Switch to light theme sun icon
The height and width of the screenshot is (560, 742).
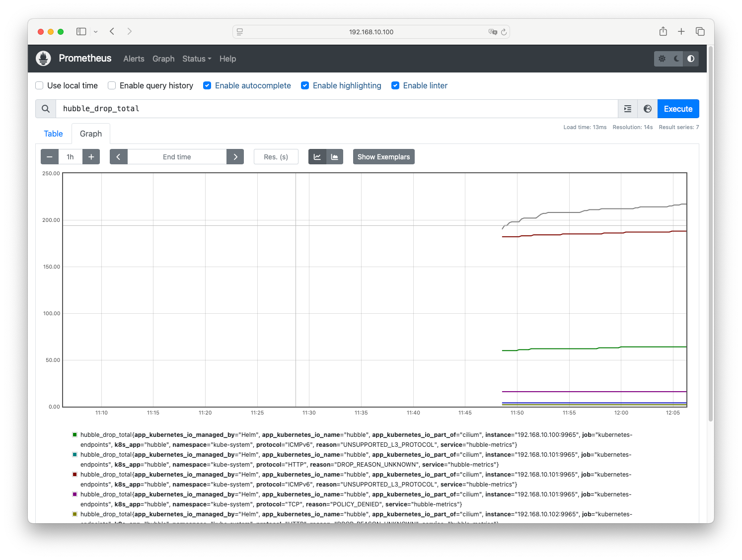662,59
